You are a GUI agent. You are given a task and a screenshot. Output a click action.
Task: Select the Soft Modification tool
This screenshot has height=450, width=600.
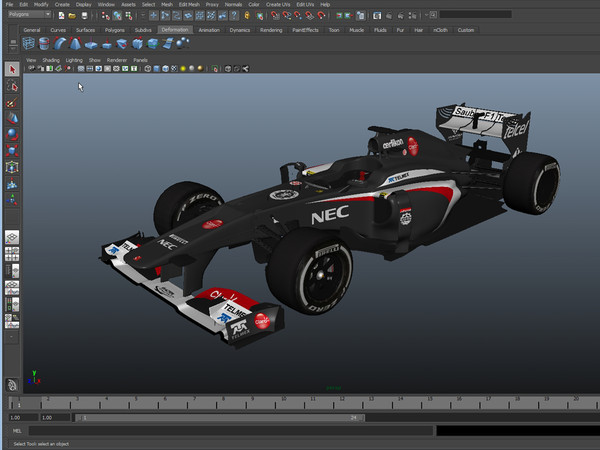coord(12,184)
